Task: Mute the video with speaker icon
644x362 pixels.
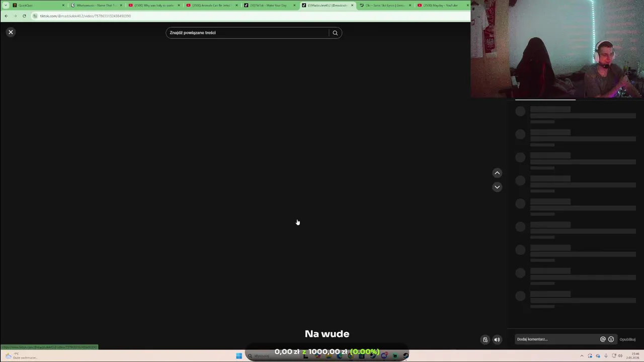Action: point(497,339)
